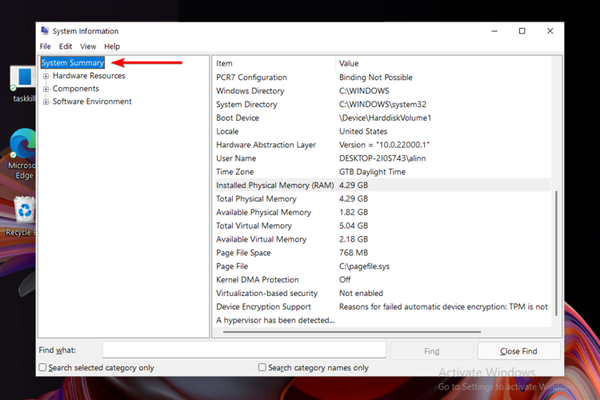Viewport: 600px width, 400px height.
Task: Select the taskkill file on desktop
Action: pos(22,82)
